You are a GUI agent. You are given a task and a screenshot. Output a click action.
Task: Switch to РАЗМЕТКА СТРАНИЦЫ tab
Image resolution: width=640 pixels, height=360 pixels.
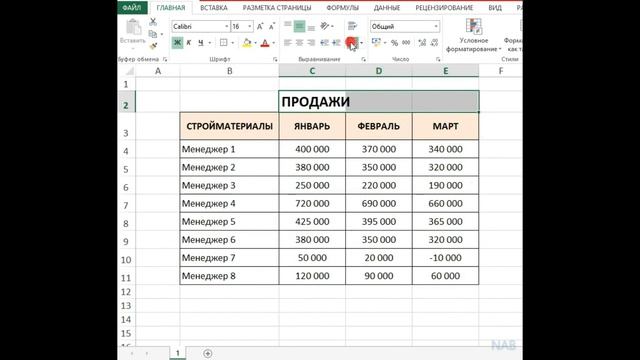tap(277, 8)
